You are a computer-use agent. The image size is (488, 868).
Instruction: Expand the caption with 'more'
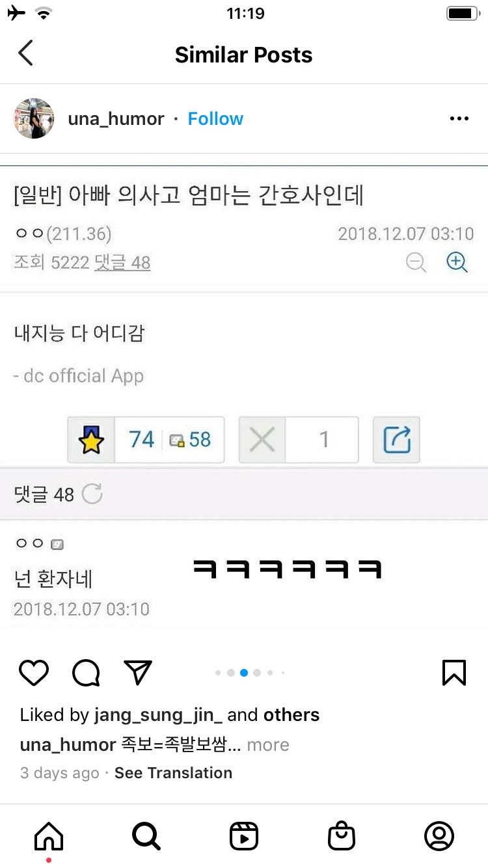click(268, 745)
